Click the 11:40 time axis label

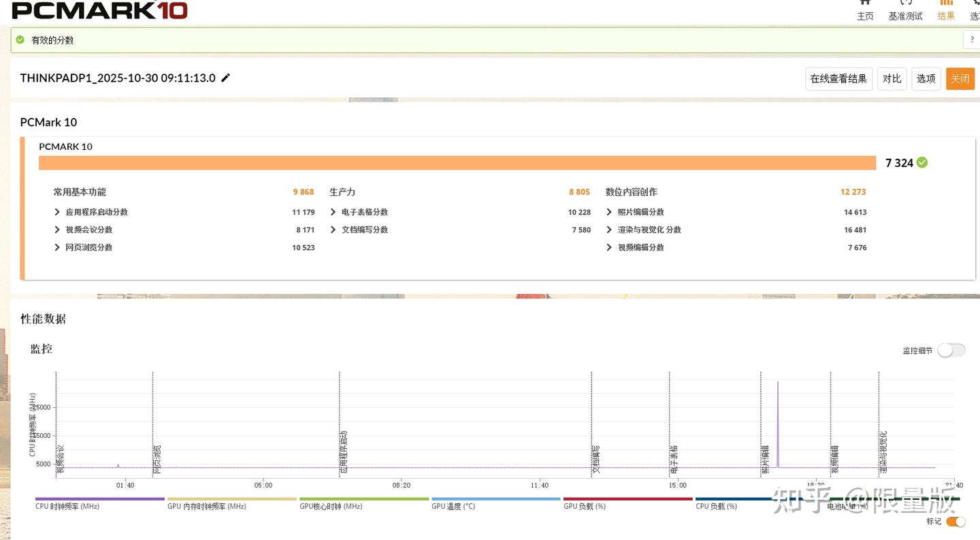[x=540, y=486]
